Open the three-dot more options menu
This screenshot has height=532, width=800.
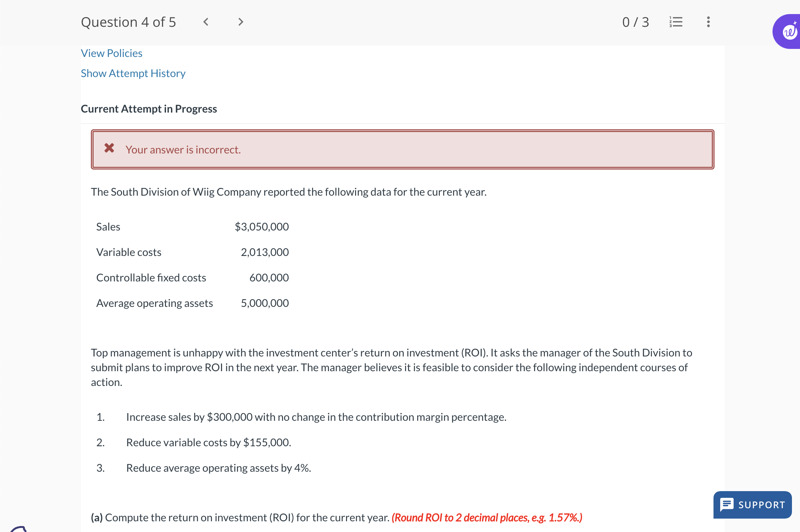[708, 22]
